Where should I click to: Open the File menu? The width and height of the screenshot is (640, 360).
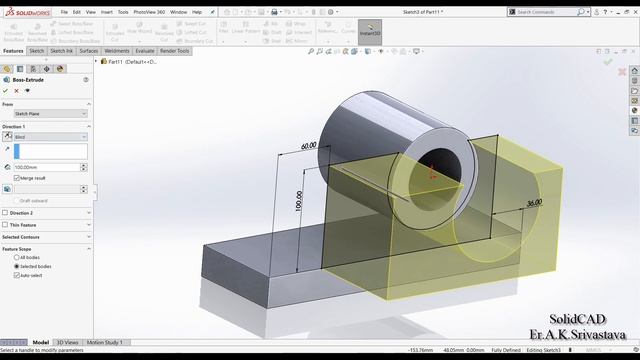64,12
